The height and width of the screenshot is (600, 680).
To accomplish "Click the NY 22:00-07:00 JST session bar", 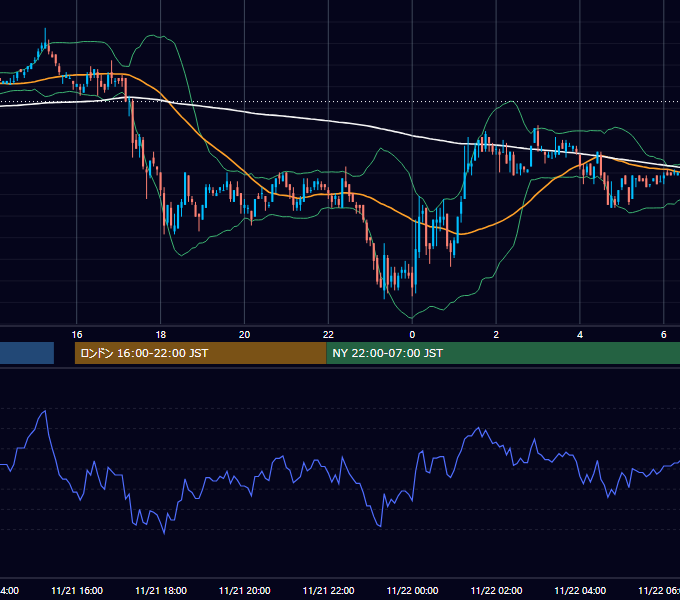I will tap(503, 353).
